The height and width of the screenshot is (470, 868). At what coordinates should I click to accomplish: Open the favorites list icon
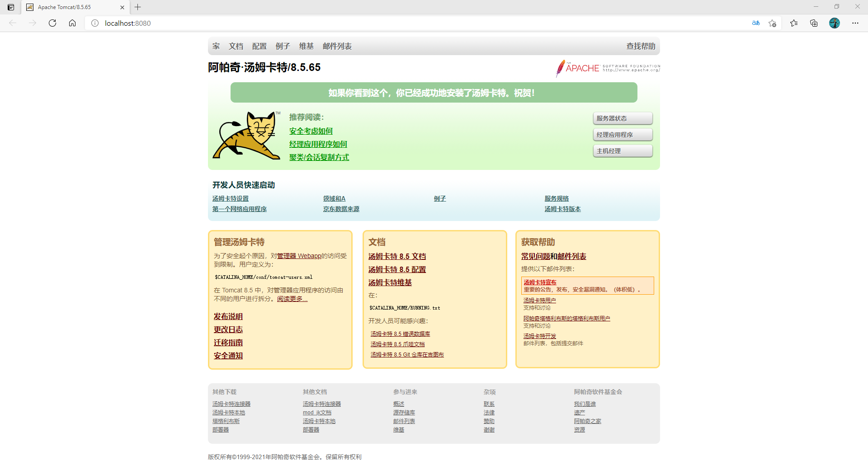click(x=794, y=23)
